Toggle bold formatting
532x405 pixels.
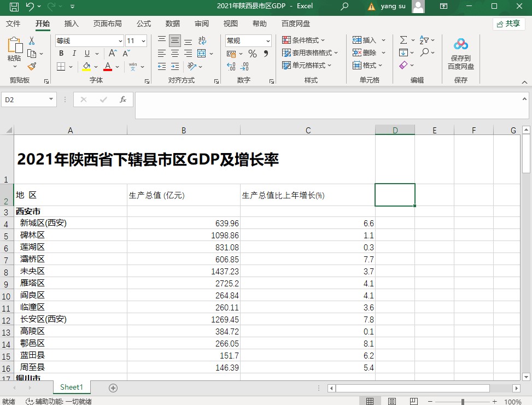tap(61, 54)
